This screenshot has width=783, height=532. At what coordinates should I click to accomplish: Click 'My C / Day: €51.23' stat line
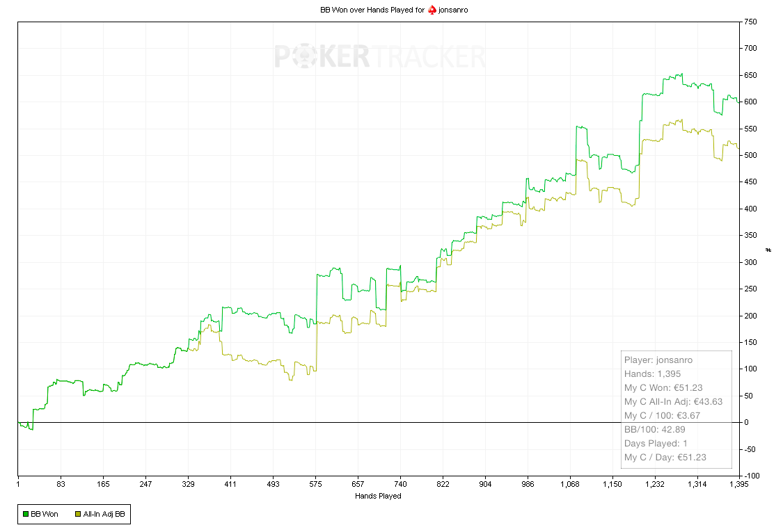click(x=665, y=458)
